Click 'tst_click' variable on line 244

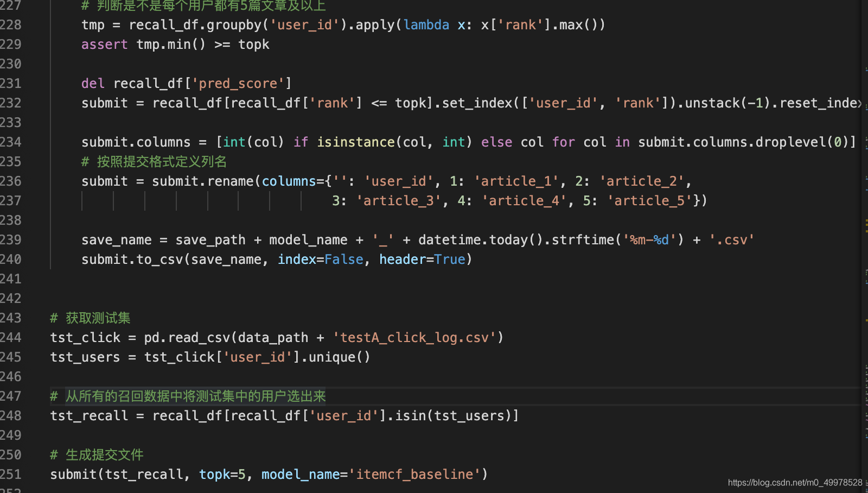(x=85, y=338)
